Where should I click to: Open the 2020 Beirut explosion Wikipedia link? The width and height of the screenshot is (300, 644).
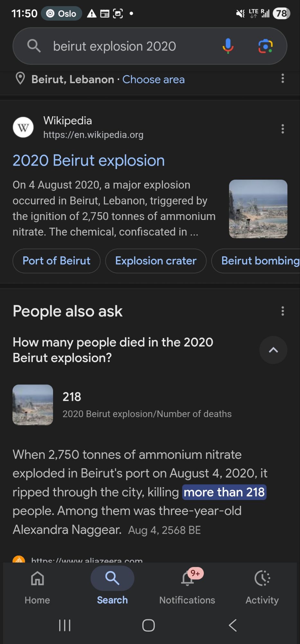pyautogui.click(x=88, y=160)
